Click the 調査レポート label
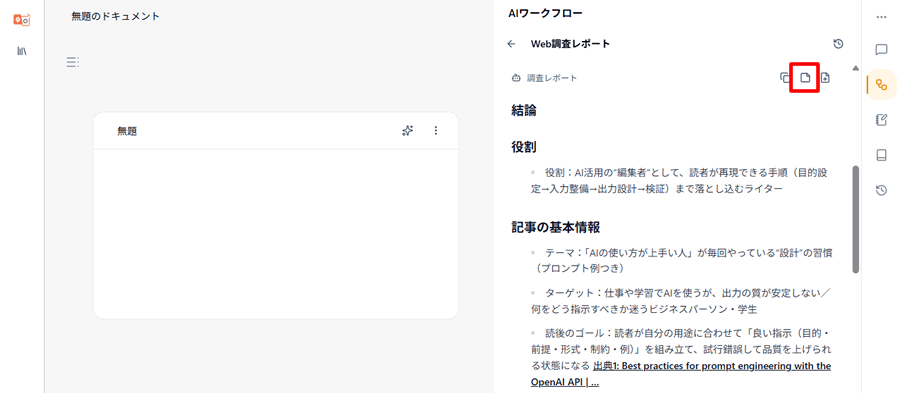The width and height of the screenshot is (900, 393). (552, 78)
